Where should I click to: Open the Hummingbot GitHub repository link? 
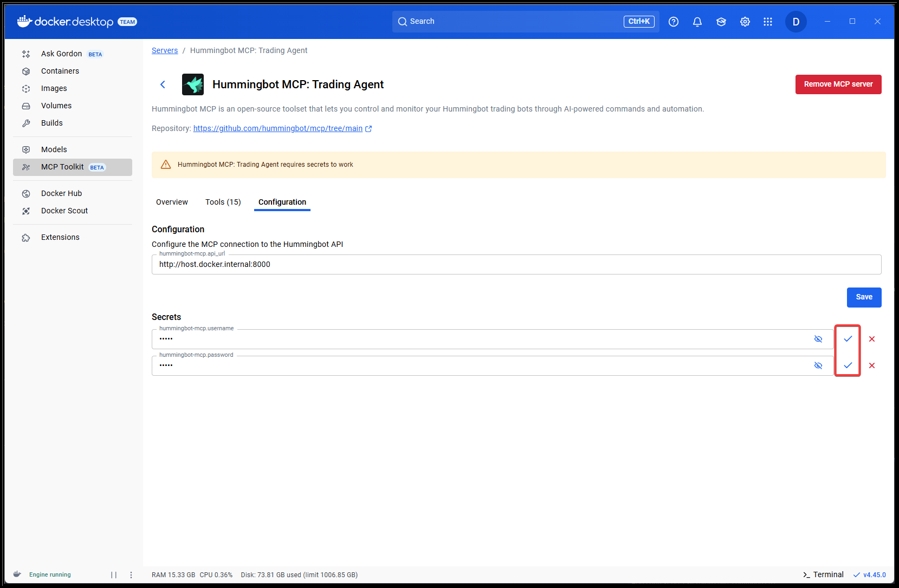(x=277, y=128)
